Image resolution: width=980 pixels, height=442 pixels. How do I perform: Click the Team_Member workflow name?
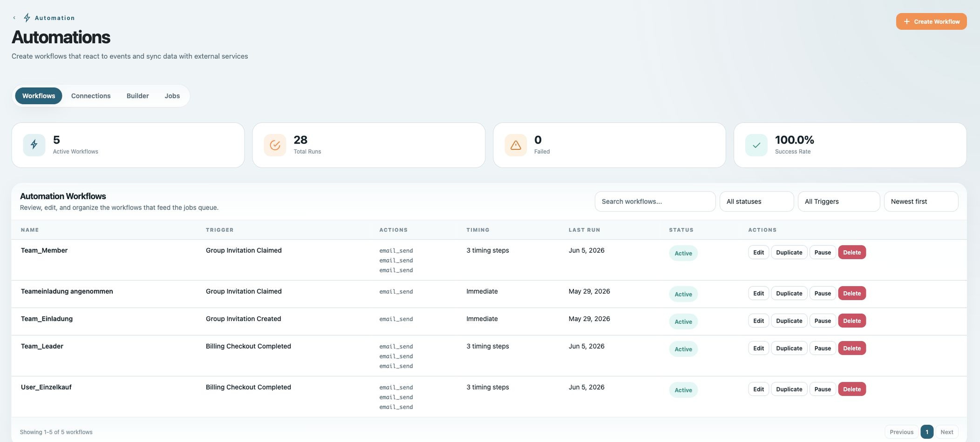tap(44, 251)
